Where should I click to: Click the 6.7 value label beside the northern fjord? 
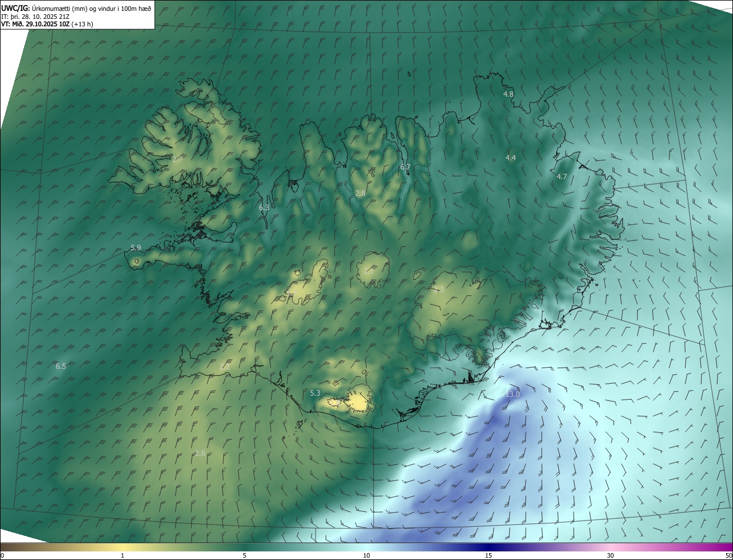click(x=405, y=167)
